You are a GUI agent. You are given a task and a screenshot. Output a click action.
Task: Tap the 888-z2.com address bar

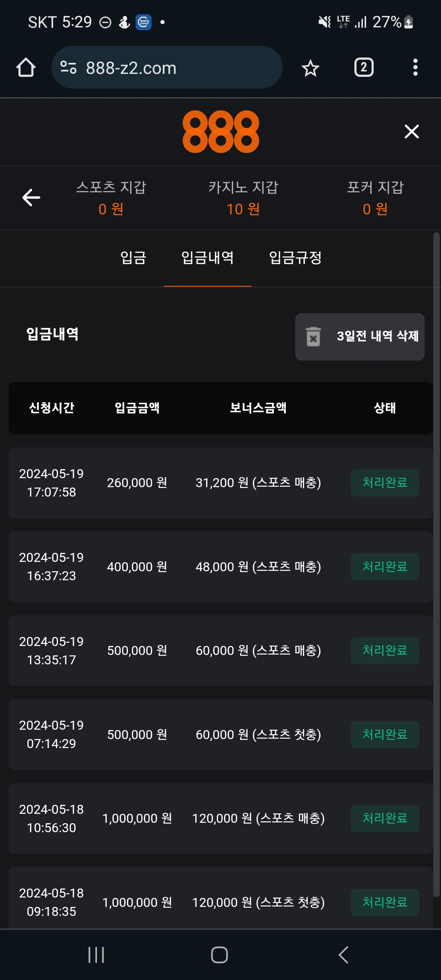click(x=171, y=68)
